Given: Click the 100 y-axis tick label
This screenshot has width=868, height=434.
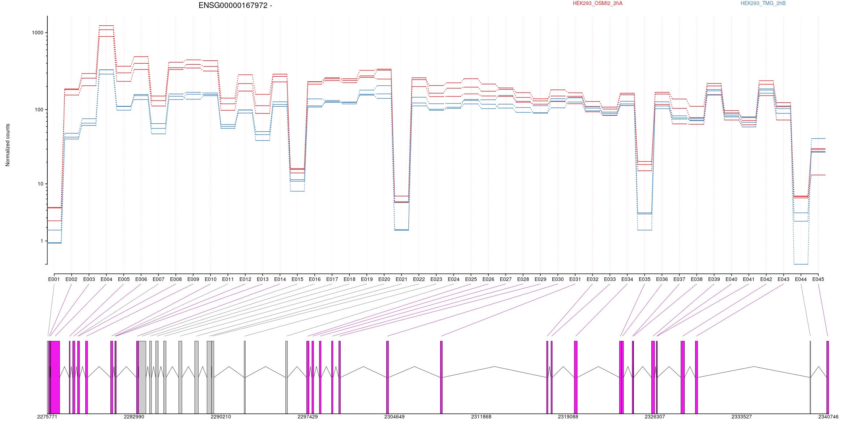Looking at the screenshot, I should point(39,110).
